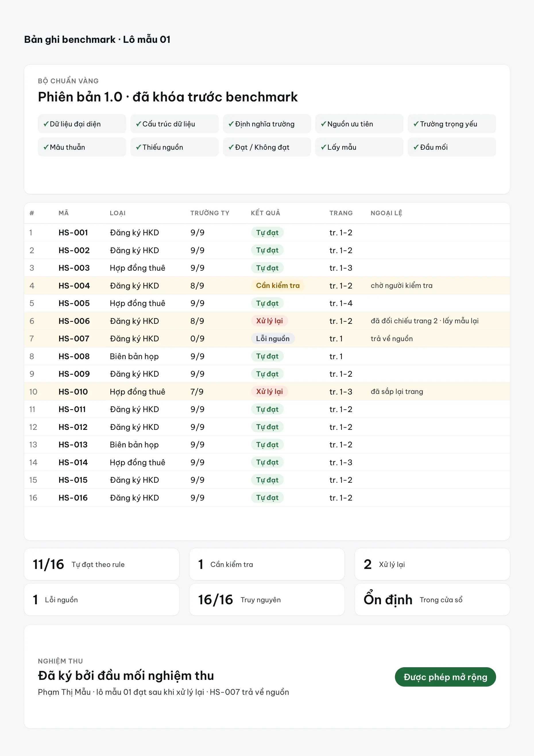534x756 pixels.
Task: Select record code HS-007
Action: click(x=74, y=338)
